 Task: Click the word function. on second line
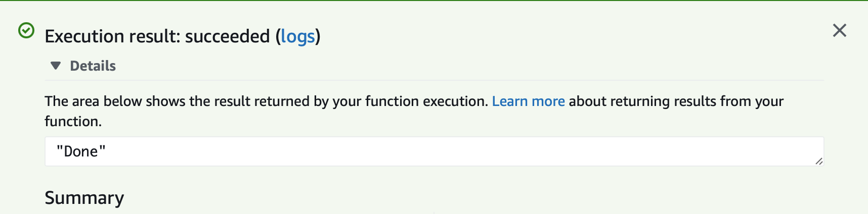(73, 121)
